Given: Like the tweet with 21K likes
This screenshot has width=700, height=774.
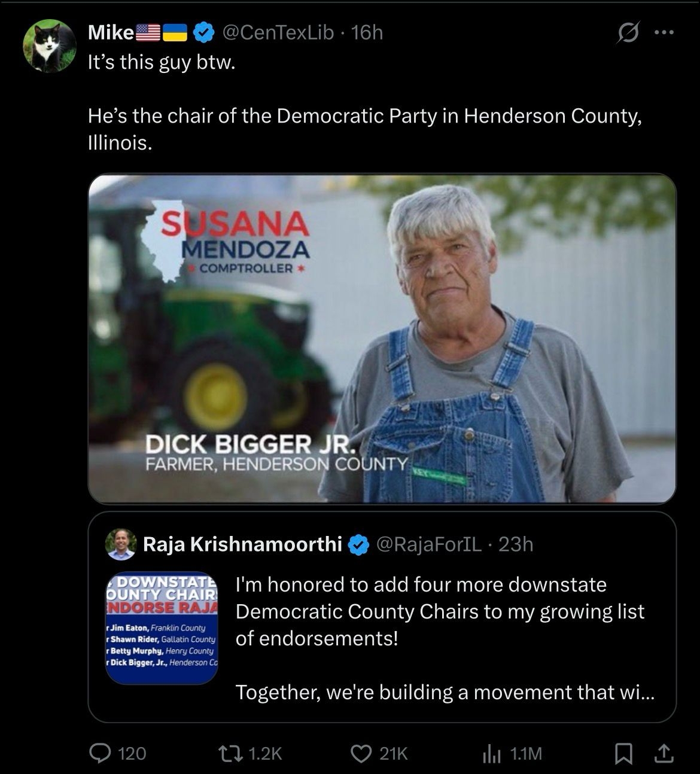Looking at the screenshot, I should [x=378, y=754].
